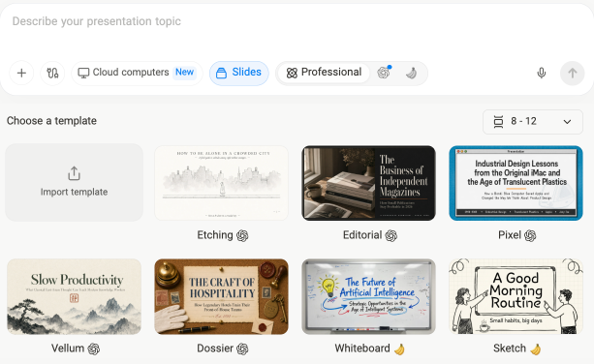Select the Editorial template thumbnail

coord(368,183)
